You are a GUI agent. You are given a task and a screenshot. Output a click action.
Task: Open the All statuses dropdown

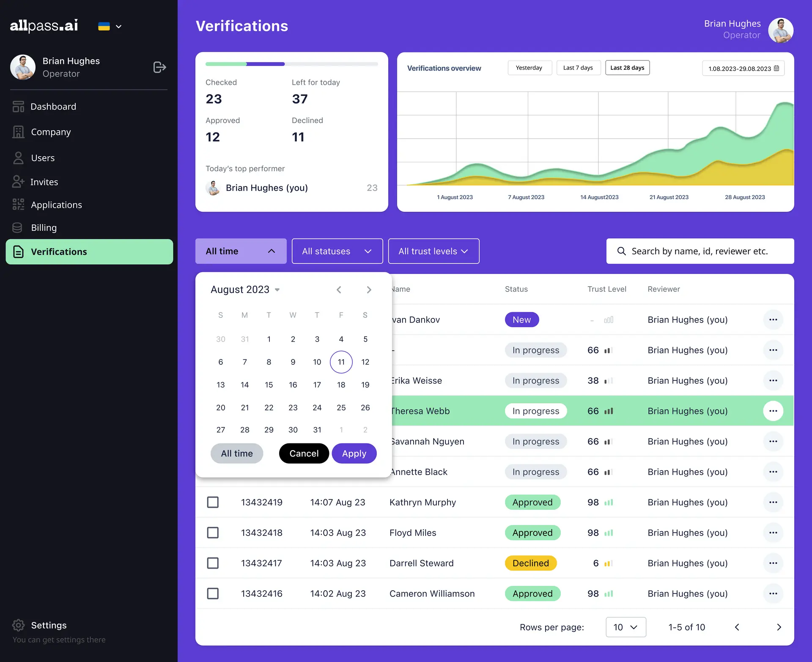pos(337,251)
